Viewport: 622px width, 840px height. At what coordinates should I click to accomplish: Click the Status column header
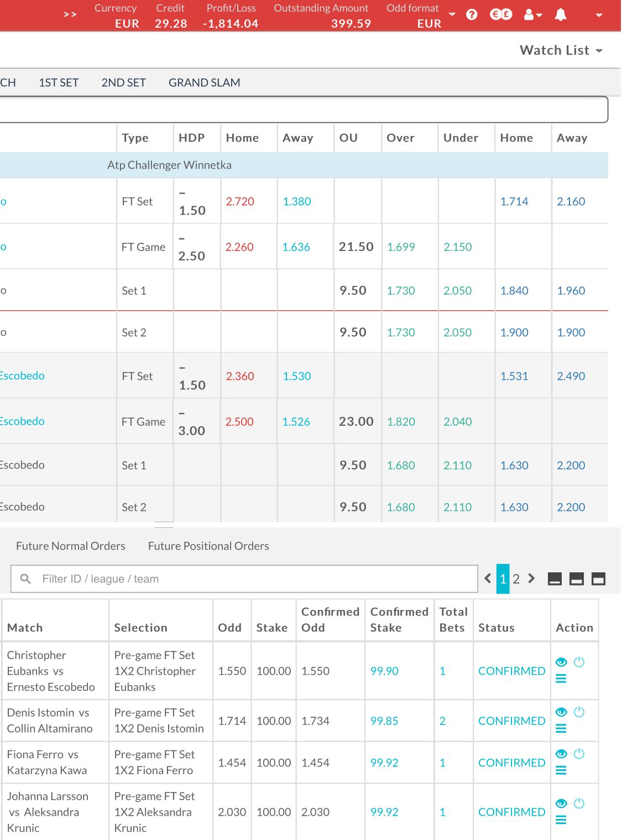(x=496, y=628)
